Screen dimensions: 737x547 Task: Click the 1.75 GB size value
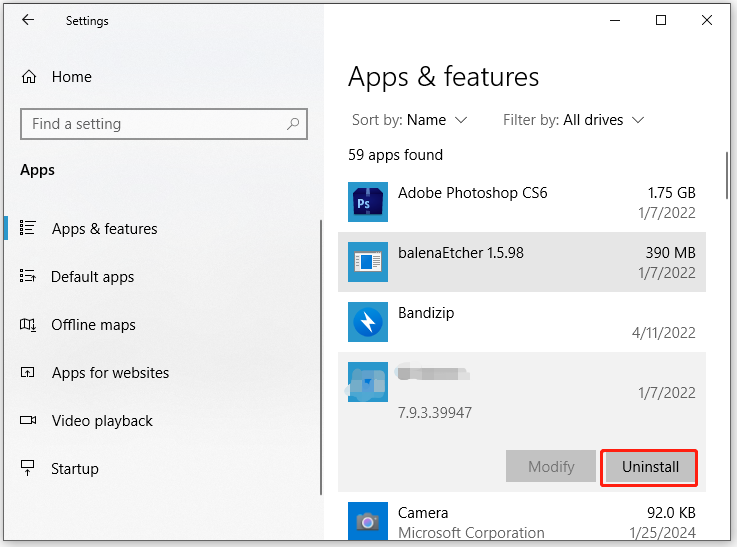tap(671, 193)
